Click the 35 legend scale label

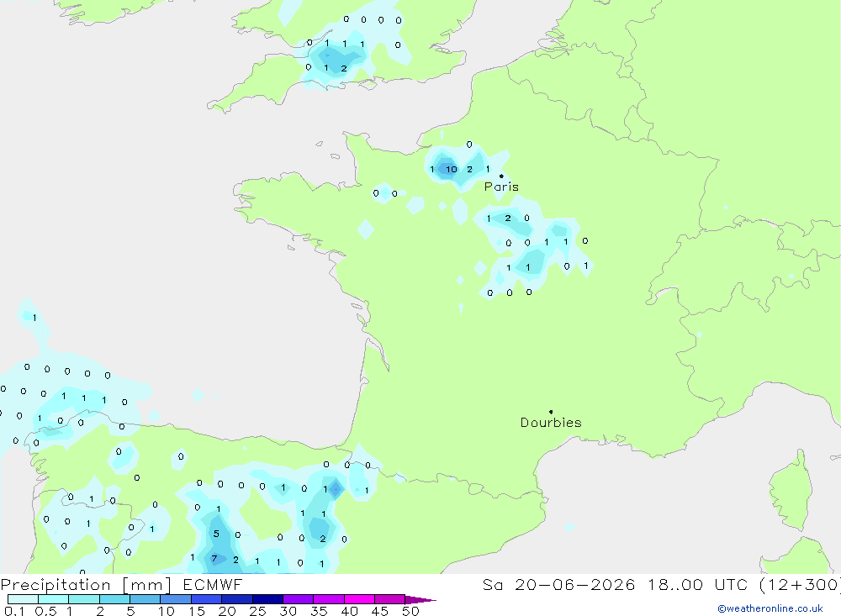pos(319,611)
